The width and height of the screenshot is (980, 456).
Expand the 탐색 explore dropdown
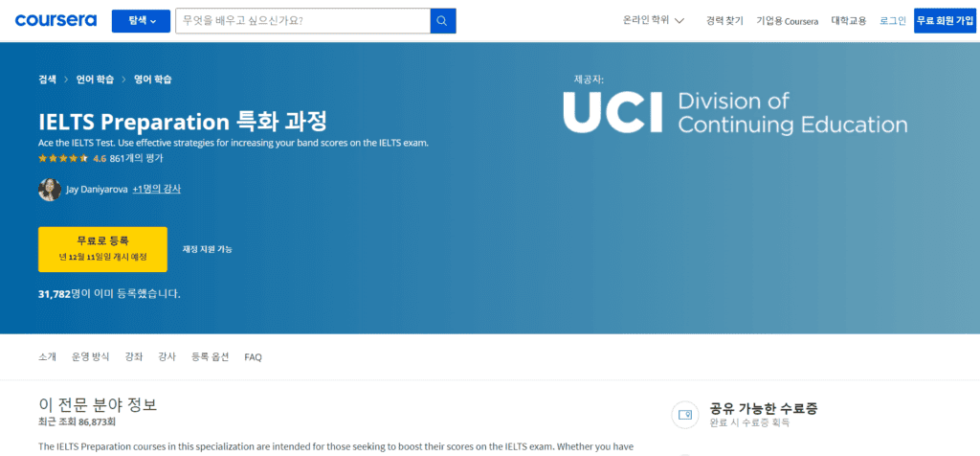[x=142, y=21]
